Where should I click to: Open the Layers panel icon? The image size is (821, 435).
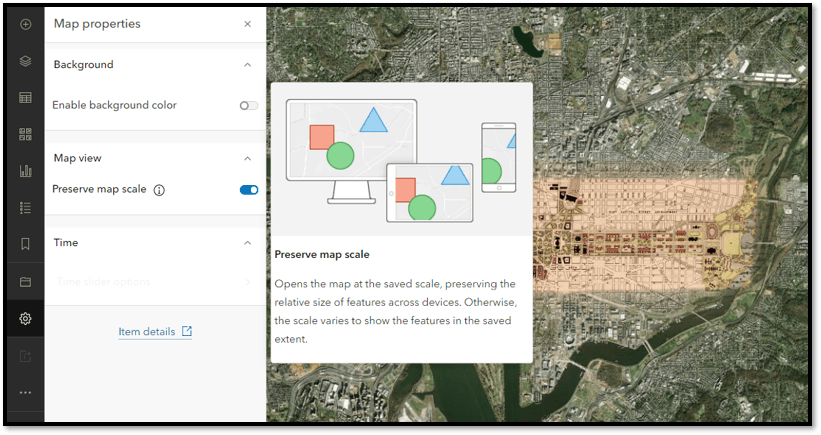[x=25, y=61]
